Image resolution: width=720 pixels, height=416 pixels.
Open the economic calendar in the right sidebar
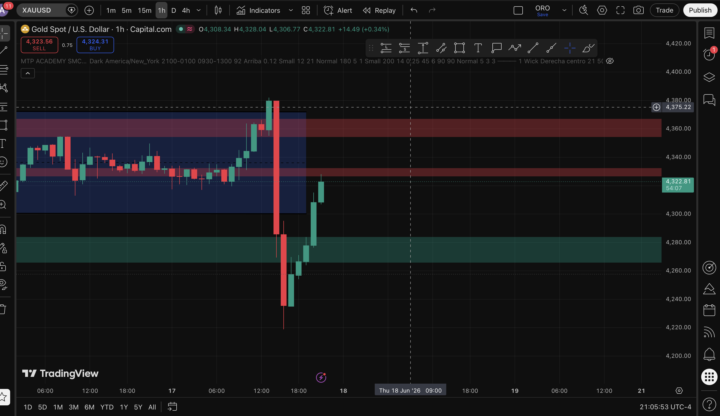tap(709, 310)
